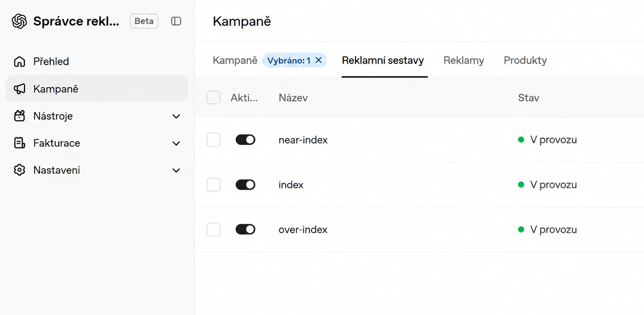Expand the Fakturace menu chevron
The image size is (644, 315).
coord(176,143)
